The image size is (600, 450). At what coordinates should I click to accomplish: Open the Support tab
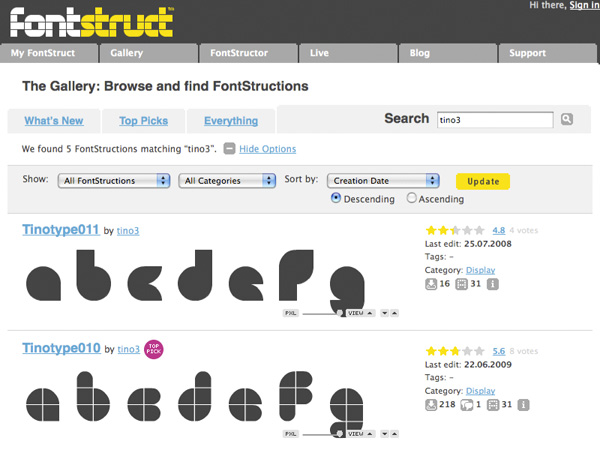point(548,53)
